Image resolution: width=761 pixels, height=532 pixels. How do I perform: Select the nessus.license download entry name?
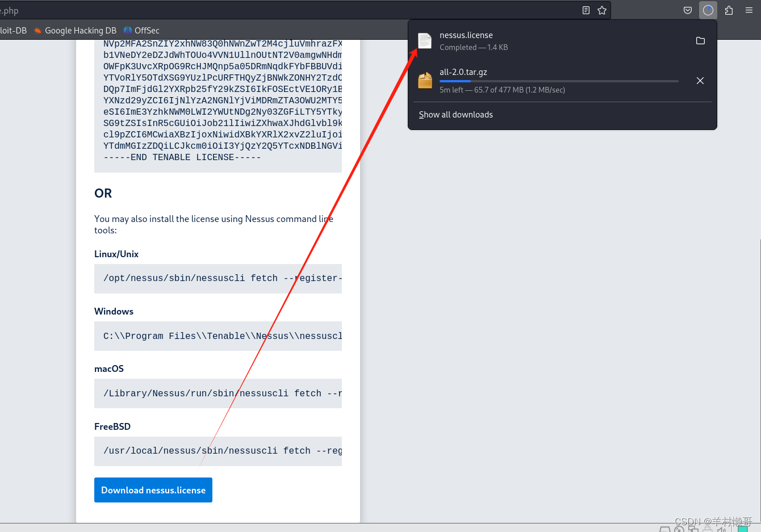coord(466,35)
